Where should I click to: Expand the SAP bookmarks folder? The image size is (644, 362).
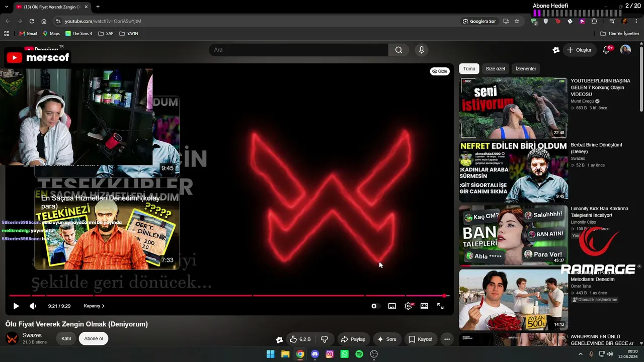coord(106,34)
